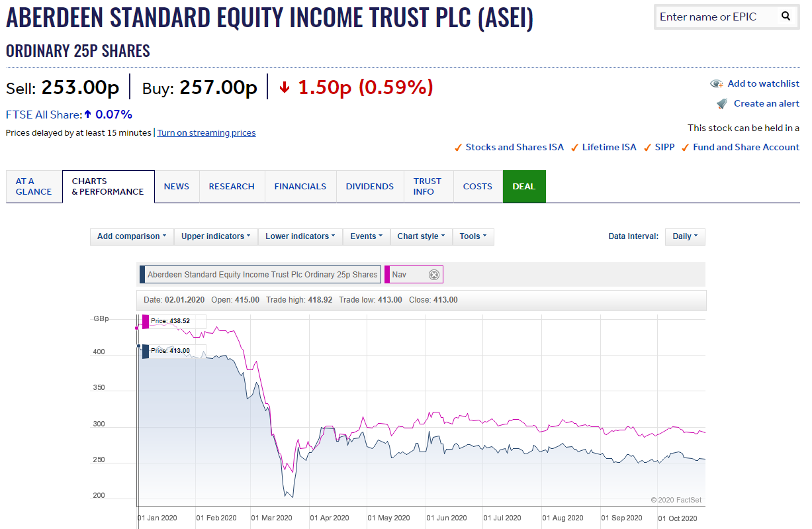Screen dimensions: 812x529
Task: Open Add comparison dropdown
Action: (132, 236)
